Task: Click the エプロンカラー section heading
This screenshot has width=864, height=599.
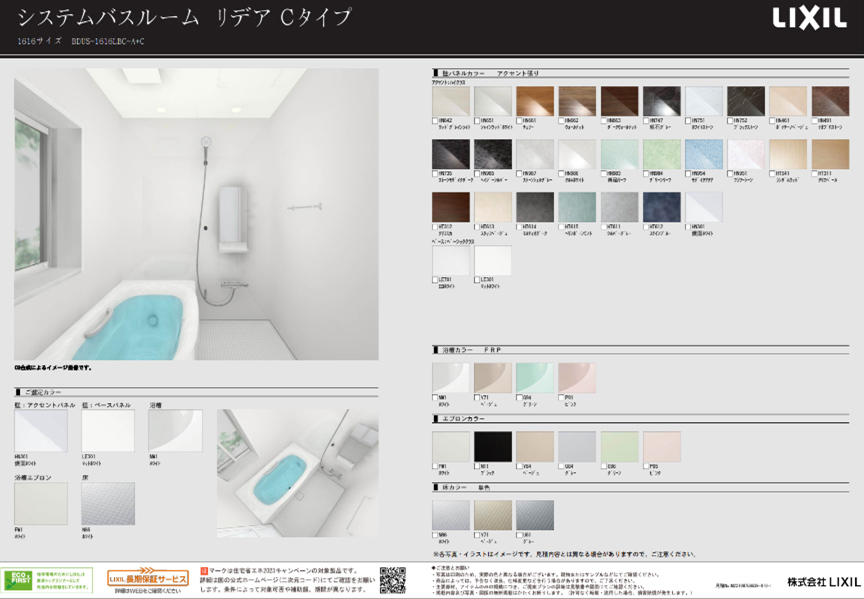Action: pos(463,419)
